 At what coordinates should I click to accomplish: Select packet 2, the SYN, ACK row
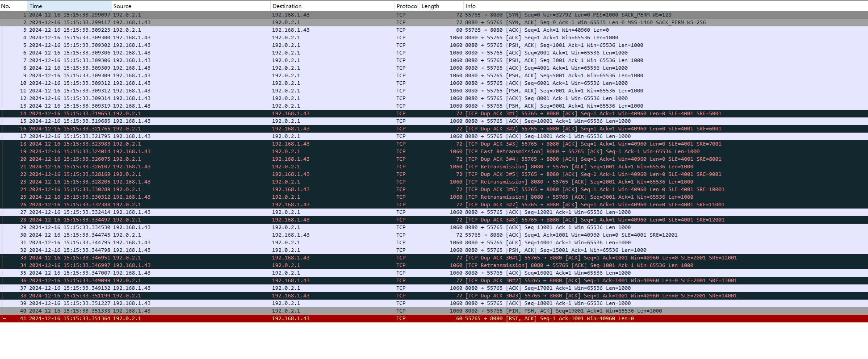click(x=434, y=22)
